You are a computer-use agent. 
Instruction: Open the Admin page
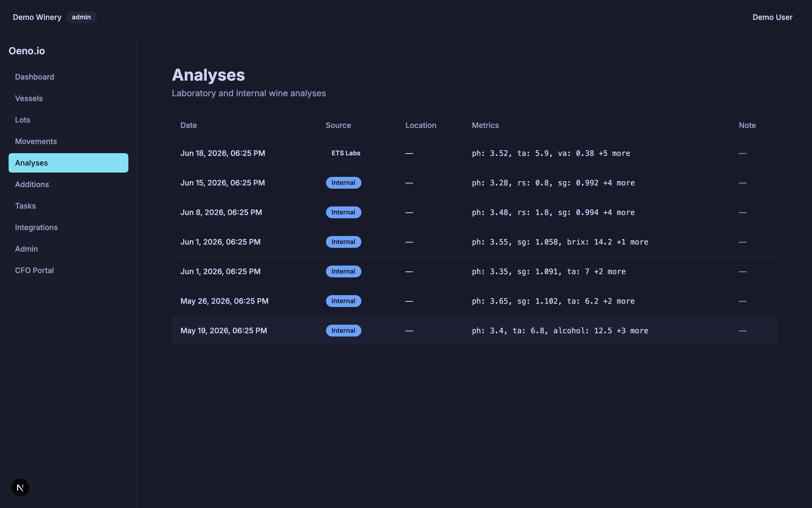pyautogui.click(x=68, y=249)
